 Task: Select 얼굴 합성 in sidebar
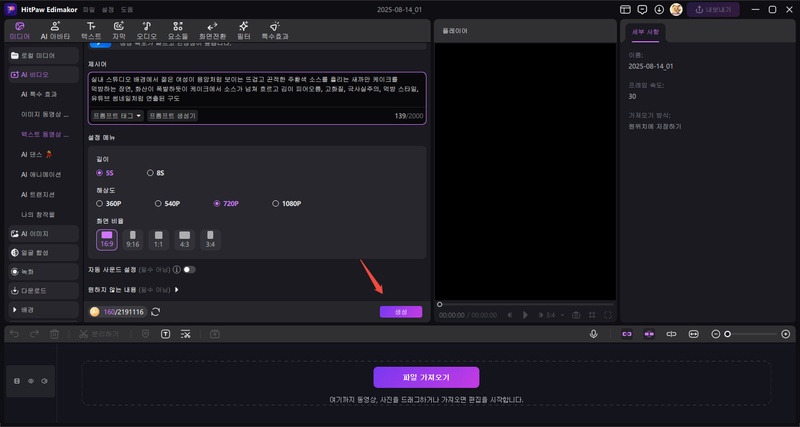pyautogui.click(x=44, y=253)
